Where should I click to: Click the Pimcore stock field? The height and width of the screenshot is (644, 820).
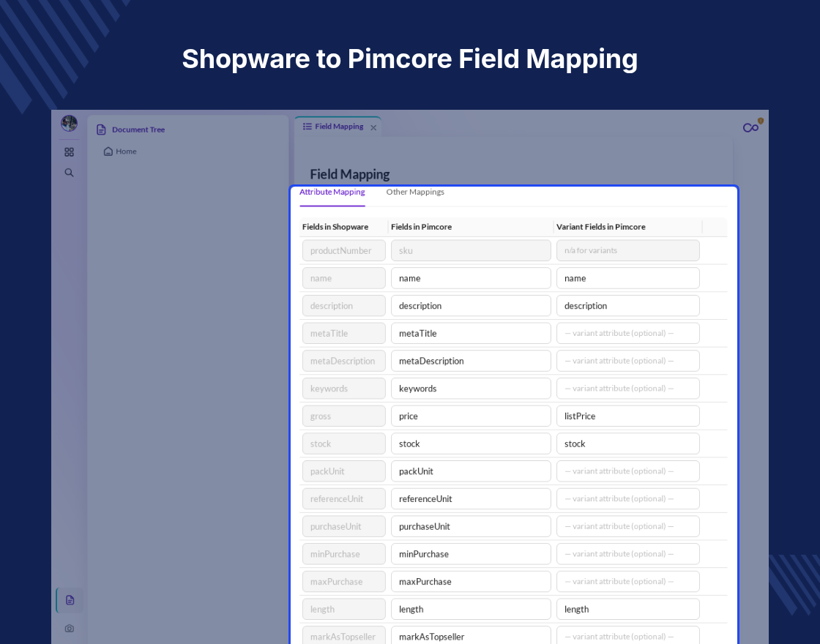(471, 443)
